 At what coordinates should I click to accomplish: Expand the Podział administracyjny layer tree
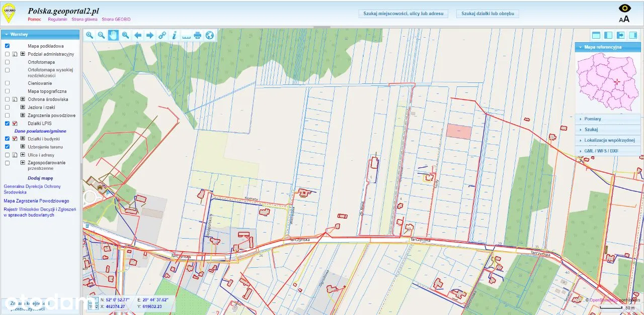[23, 54]
